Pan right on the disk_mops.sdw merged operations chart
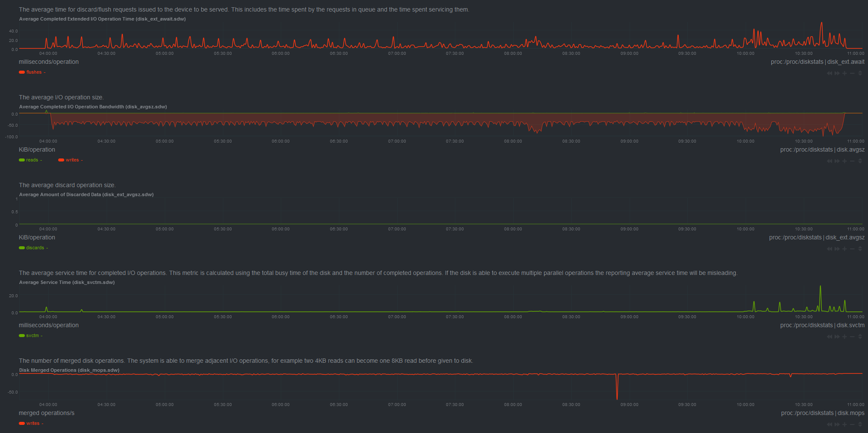The image size is (868, 433). pyautogui.click(x=837, y=424)
